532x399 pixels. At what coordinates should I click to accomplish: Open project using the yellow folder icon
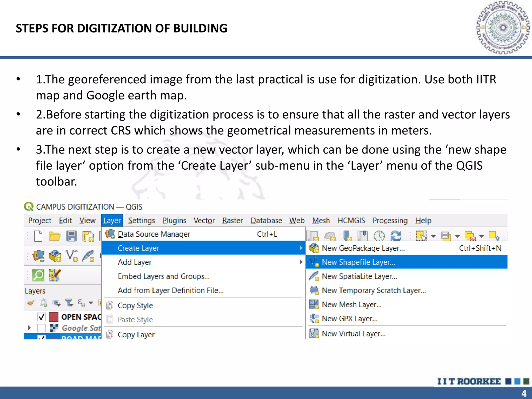click(x=55, y=236)
